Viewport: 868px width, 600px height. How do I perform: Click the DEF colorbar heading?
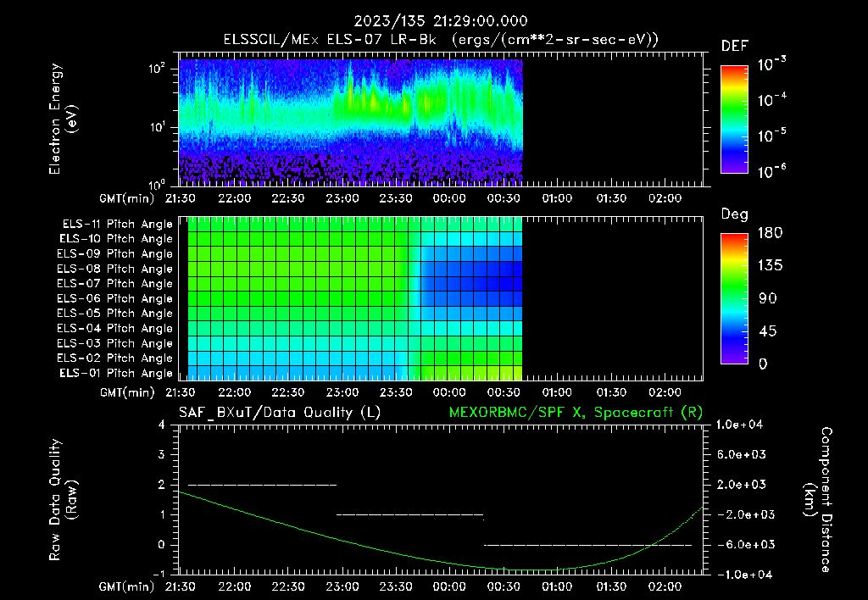pos(735,46)
